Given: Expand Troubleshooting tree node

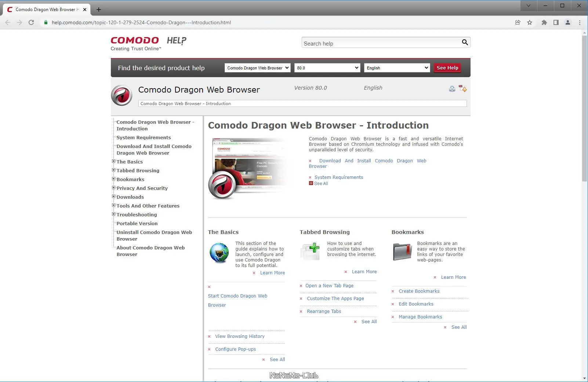Looking at the screenshot, I should pos(113,214).
